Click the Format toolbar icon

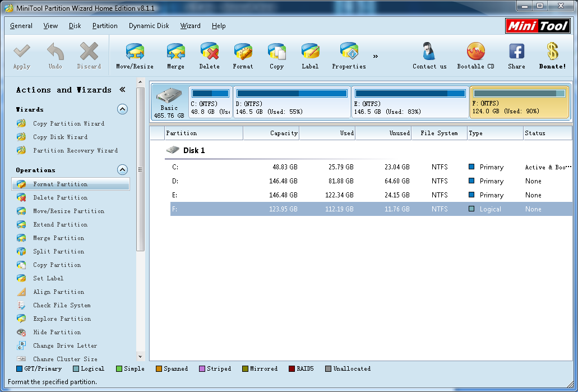pyautogui.click(x=243, y=51)
